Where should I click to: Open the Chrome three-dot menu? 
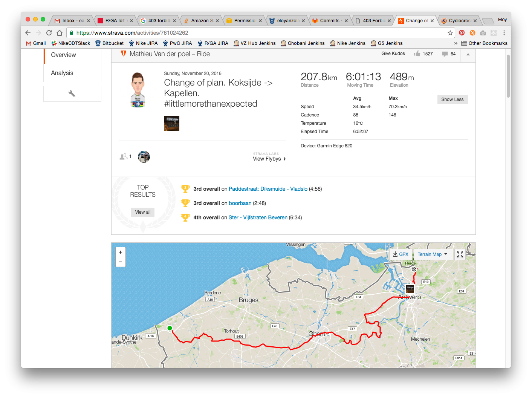coord(504,33)
